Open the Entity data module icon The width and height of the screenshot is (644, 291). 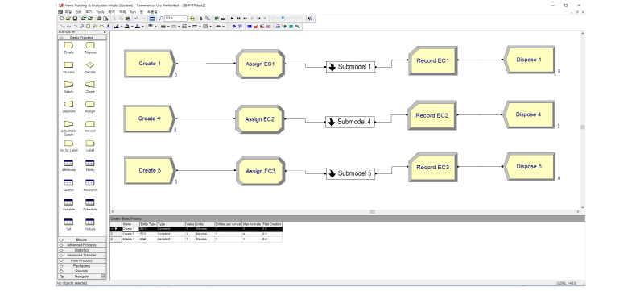point(90,163)
